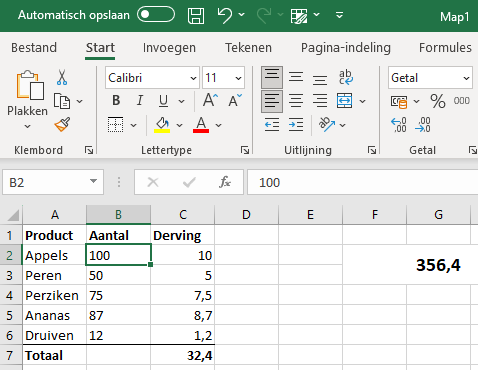Toggle Wrap Text icon

tap(345, 77)
